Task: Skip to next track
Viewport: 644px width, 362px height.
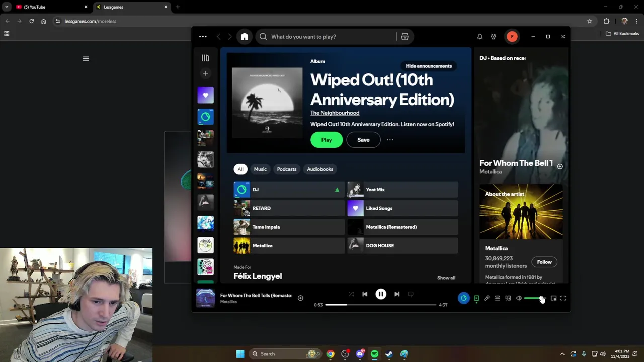Action: (x=397, y=294)
